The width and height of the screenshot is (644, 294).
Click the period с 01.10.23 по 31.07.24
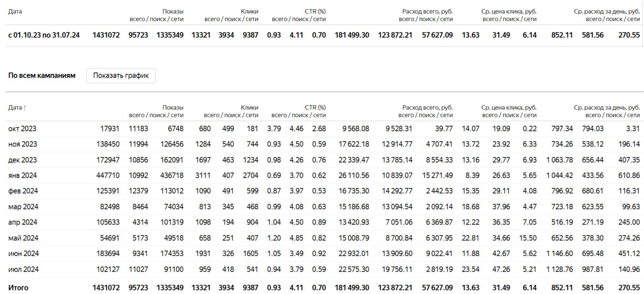(44, 35)
